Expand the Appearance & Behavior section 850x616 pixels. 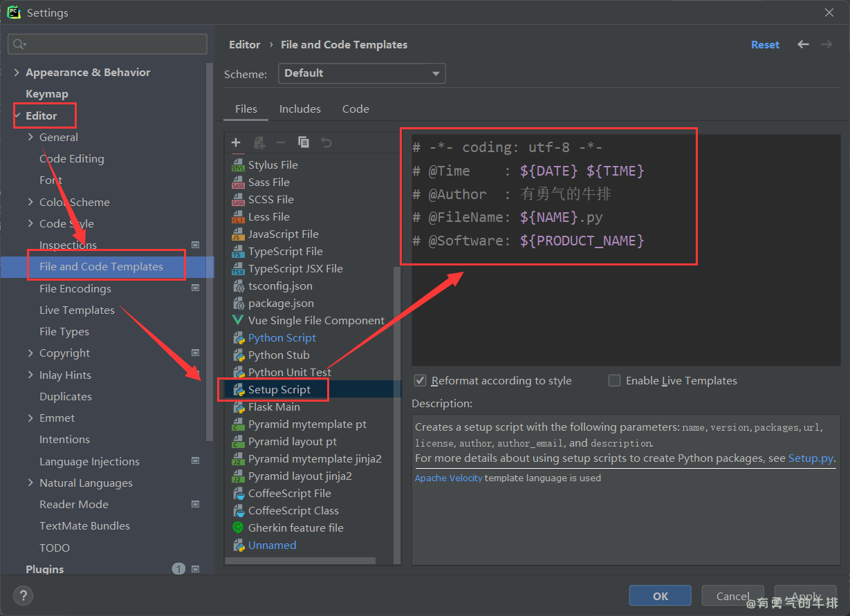pos(17,73)
